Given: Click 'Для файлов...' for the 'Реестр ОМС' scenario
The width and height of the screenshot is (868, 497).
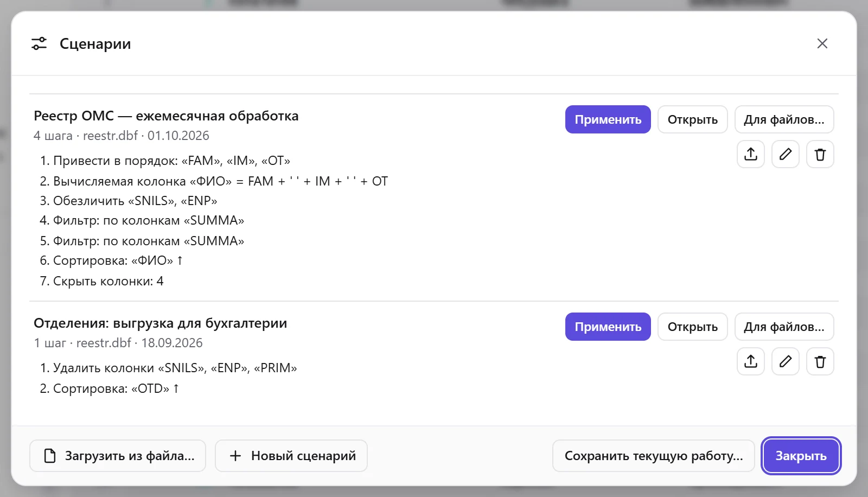Looking at the screenshot, I should (784, 119).
